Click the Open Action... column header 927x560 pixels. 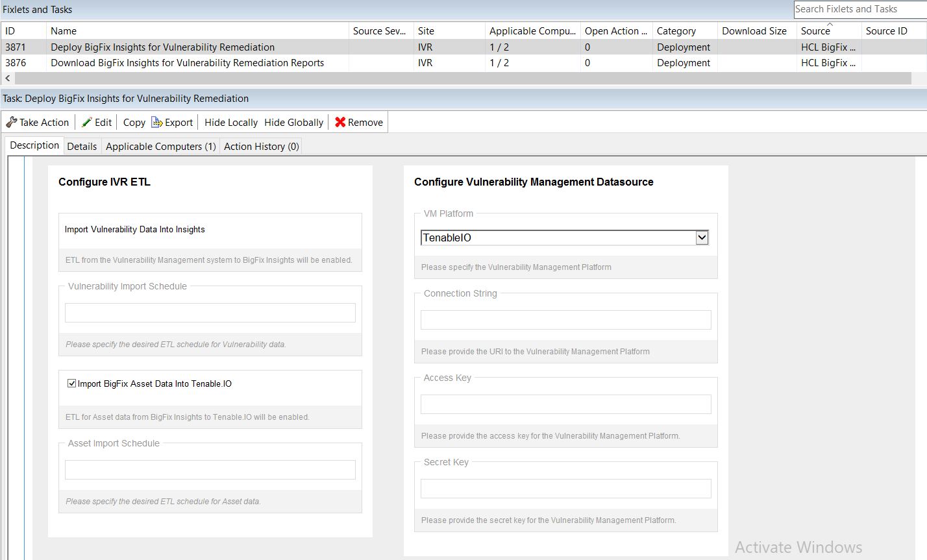tap(617, 31)
